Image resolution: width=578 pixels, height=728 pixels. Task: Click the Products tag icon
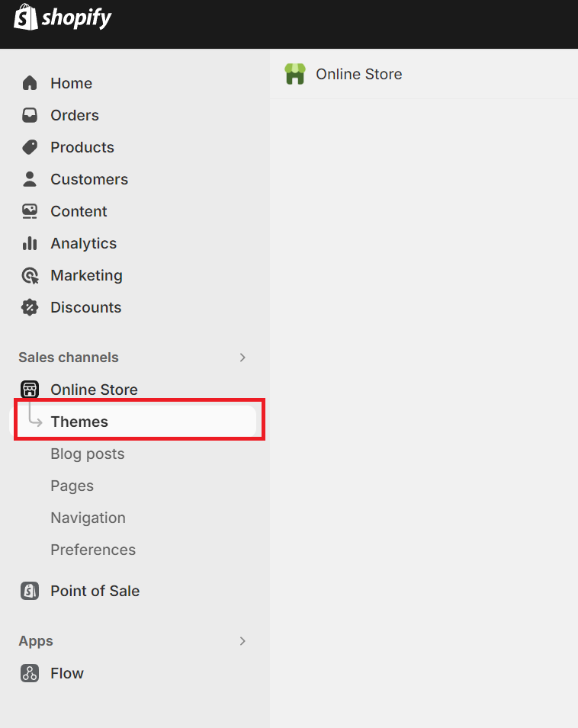point(30,147)
